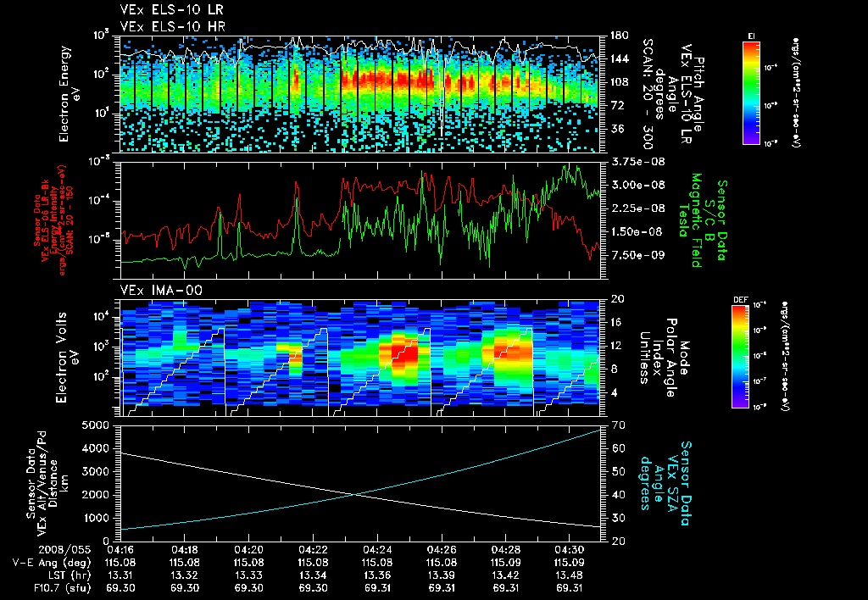Click the 04:26 time label
The height and width of the screenshot is (600, 868).
coord(442,550)
